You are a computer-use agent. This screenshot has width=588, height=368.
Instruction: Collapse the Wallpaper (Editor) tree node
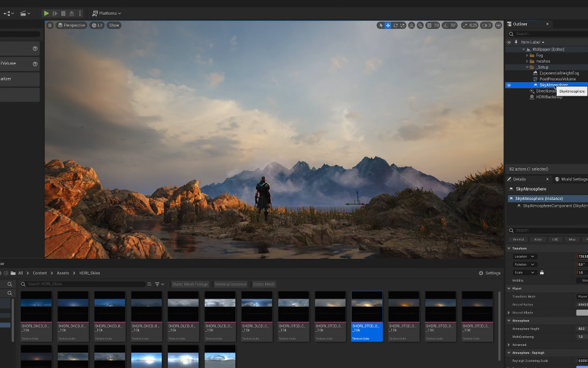coord(524,49)
